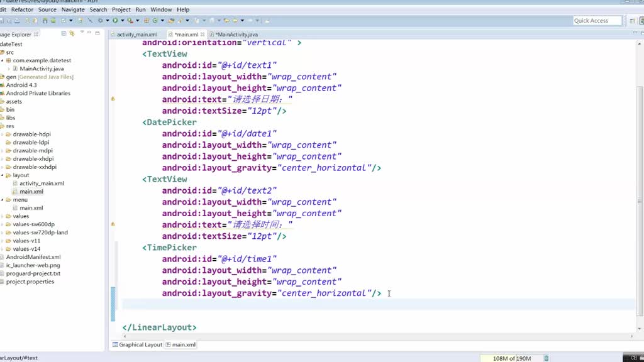Click the garbage collector trash icon
This screenshot has width=644, height=362.
[x=547, y=358]
